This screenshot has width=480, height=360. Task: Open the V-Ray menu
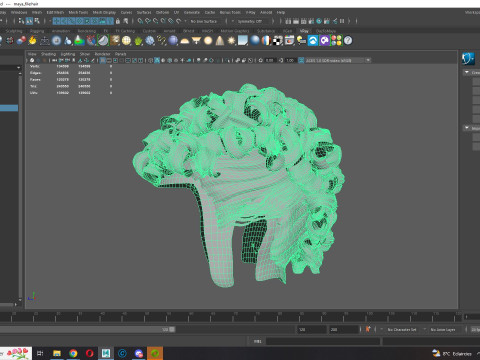pos(251,12)
